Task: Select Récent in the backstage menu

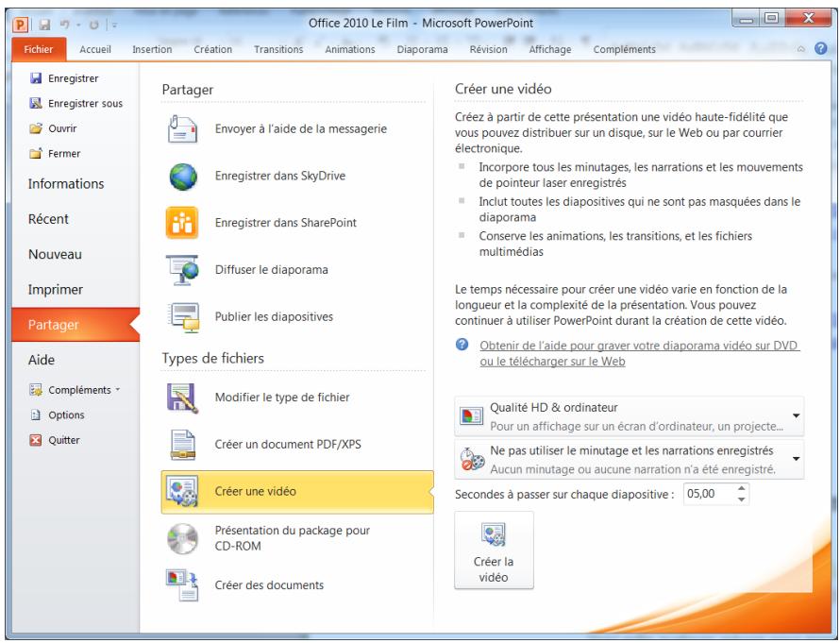Action: [76, 219]
